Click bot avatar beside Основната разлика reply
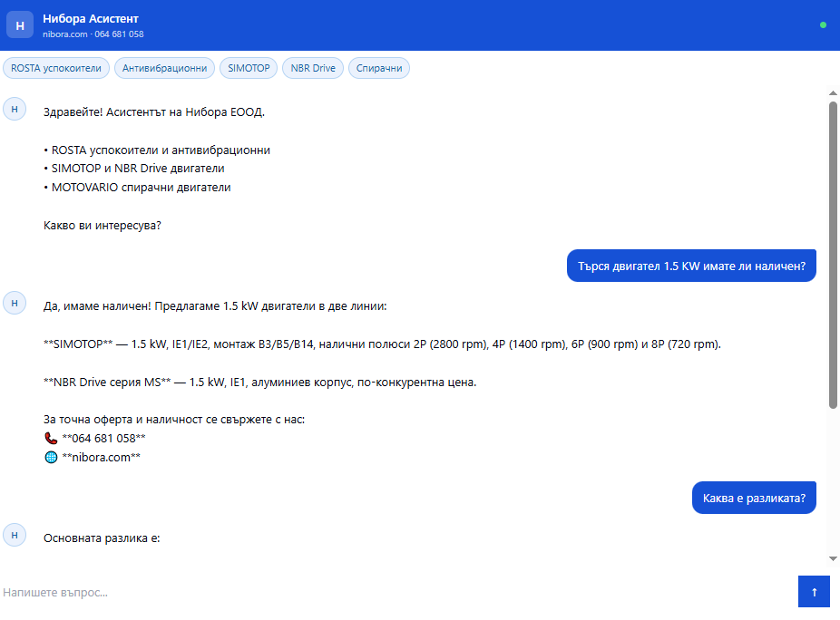This screenshot has width=840, height=620. point(15,535)
